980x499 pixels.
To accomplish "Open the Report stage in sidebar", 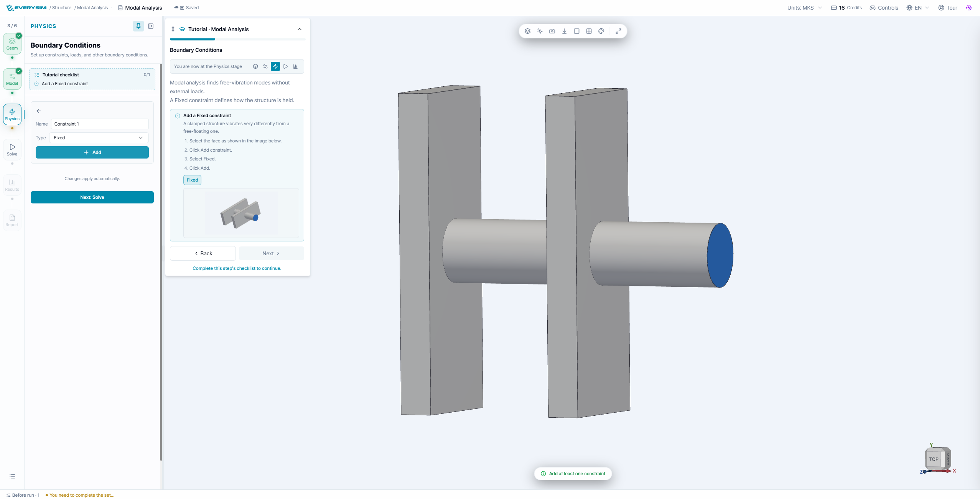I will (x=12, y=220).
